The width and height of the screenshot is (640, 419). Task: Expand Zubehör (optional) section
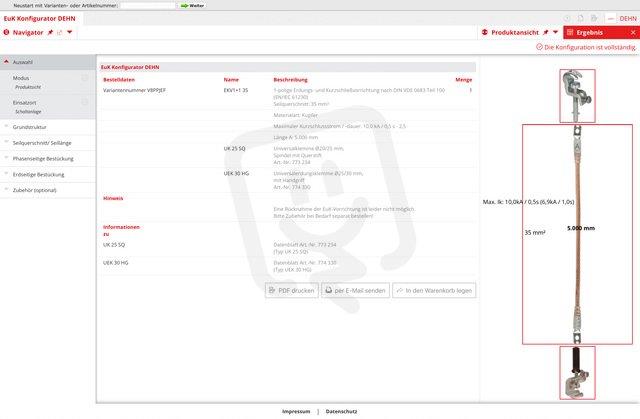tap(47, 189)
